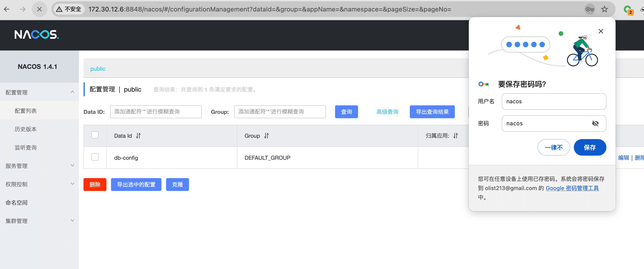This screenshot has width=644, height=269.
Task: Click the 保存 button in password dialog
Action: [x=590, y=147]
